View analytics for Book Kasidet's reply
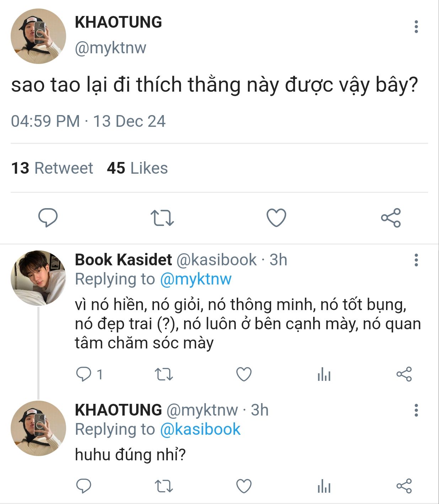This screenshot has width=439, height=504. pyautogui.click(x=324, y=374)
